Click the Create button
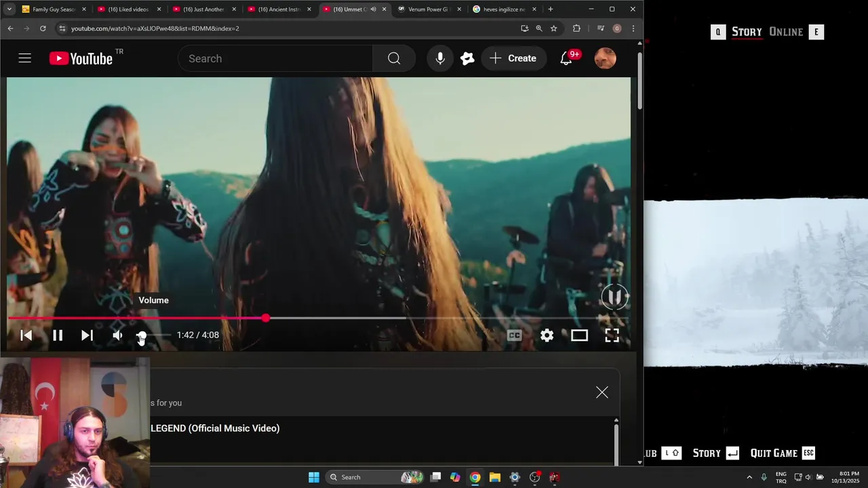The height and width of the screenshot is (488, 868). click(x=513, y=58)
